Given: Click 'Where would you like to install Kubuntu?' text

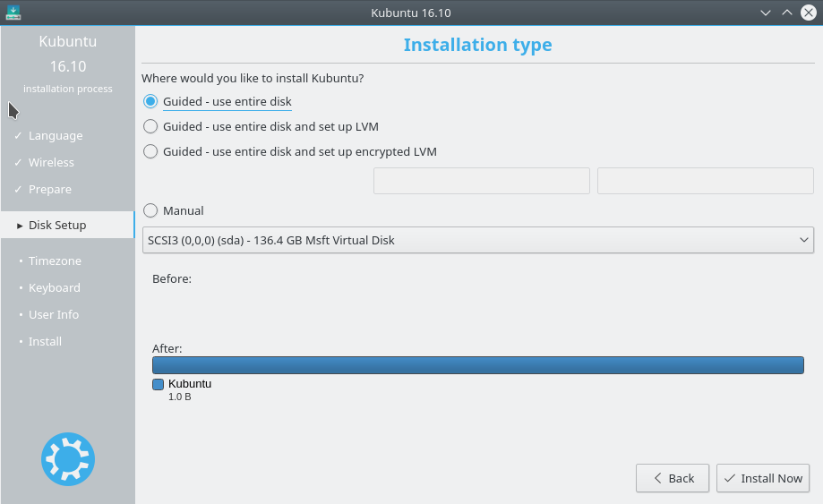Looking at the screenshot, I should point(253,78).
